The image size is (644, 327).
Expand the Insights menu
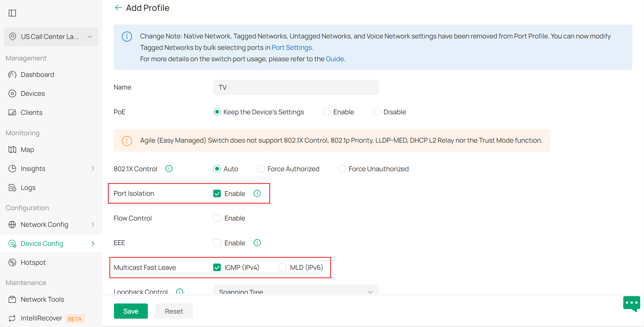(33, 168)
